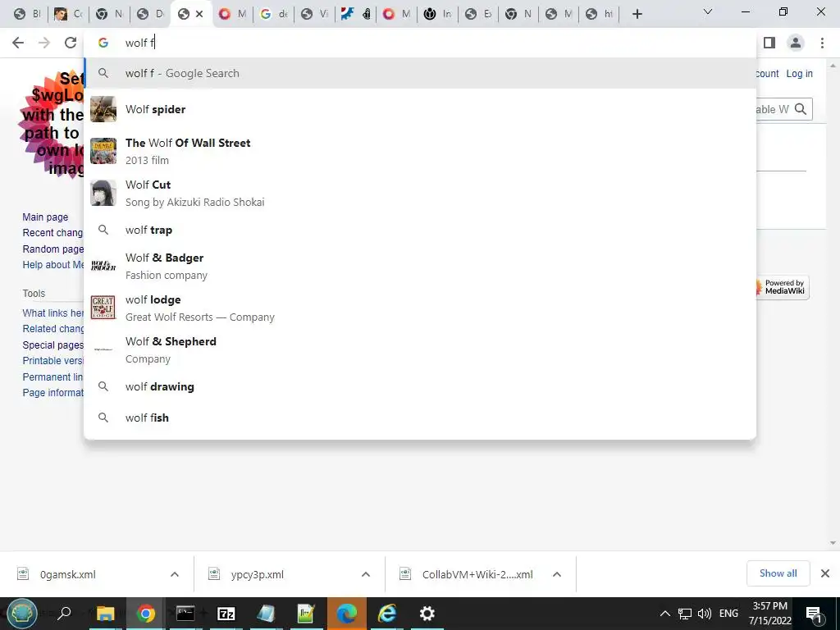Viewport: 840px width, 630px height.
Task: Show hidden system tray icons
Action: tap(664, 614)
